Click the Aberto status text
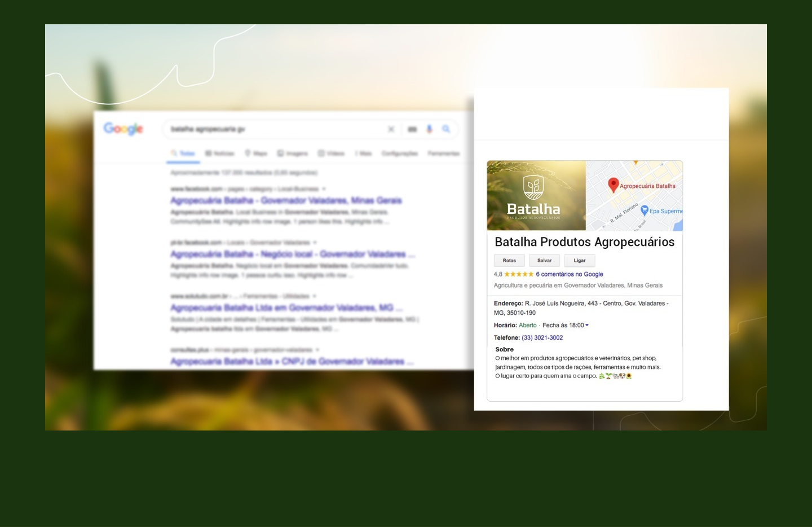 528,325
